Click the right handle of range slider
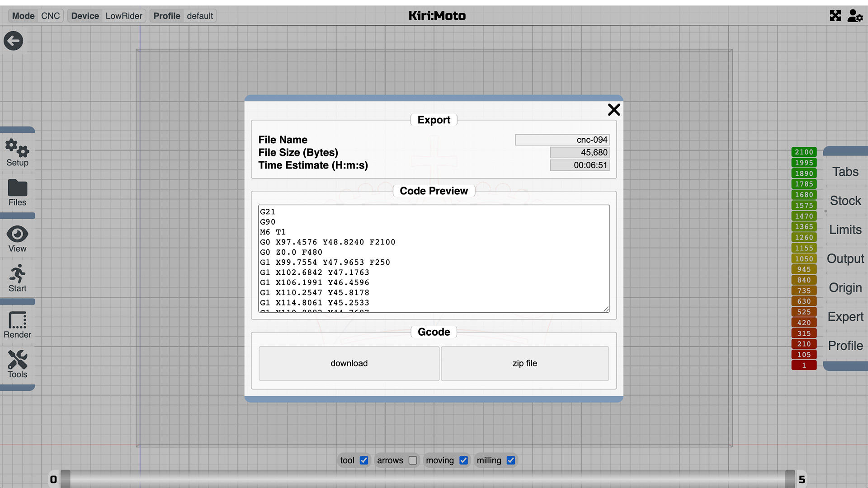The width and height of the screenshot is (868, 488). click(790, 479)
